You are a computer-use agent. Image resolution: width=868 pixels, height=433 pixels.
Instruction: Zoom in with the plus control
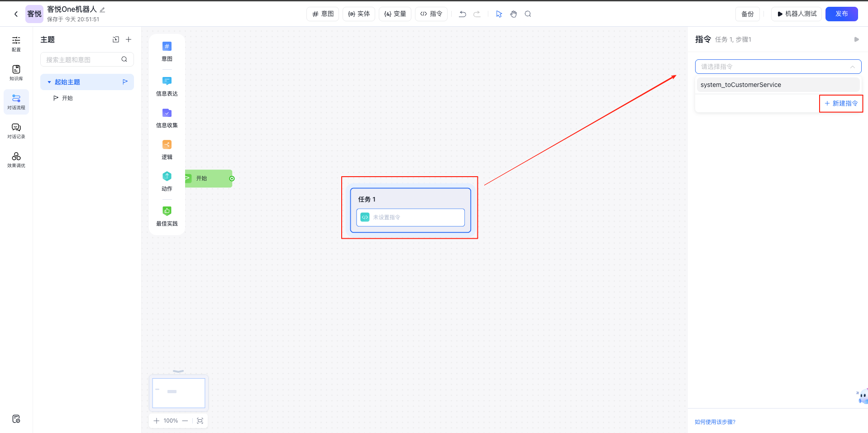(x=157, y=421)
